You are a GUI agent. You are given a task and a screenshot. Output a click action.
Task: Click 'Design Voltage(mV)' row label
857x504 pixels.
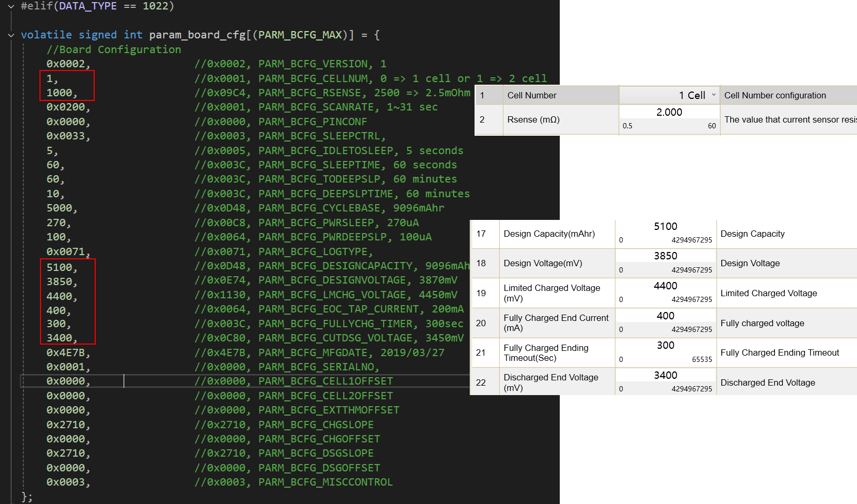[543, 263]
